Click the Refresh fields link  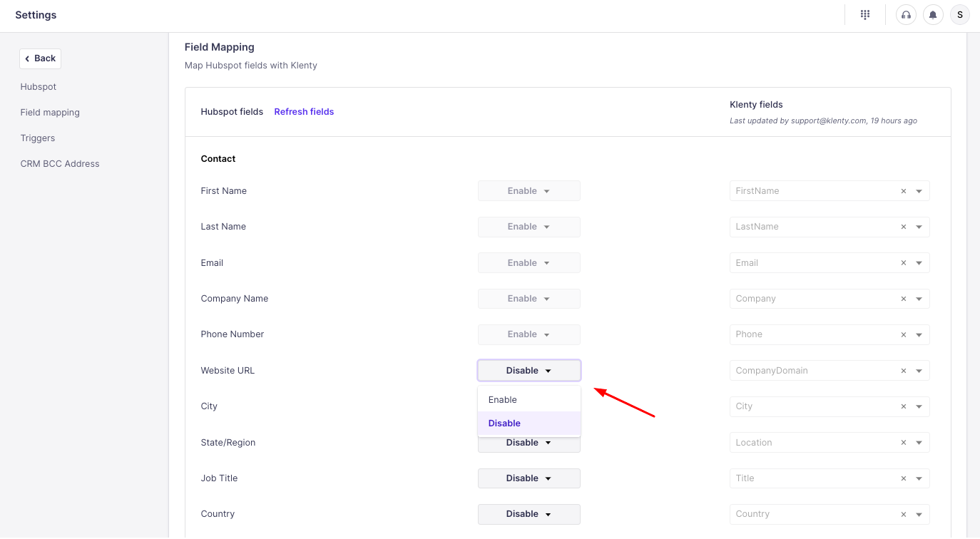(304, 112)
